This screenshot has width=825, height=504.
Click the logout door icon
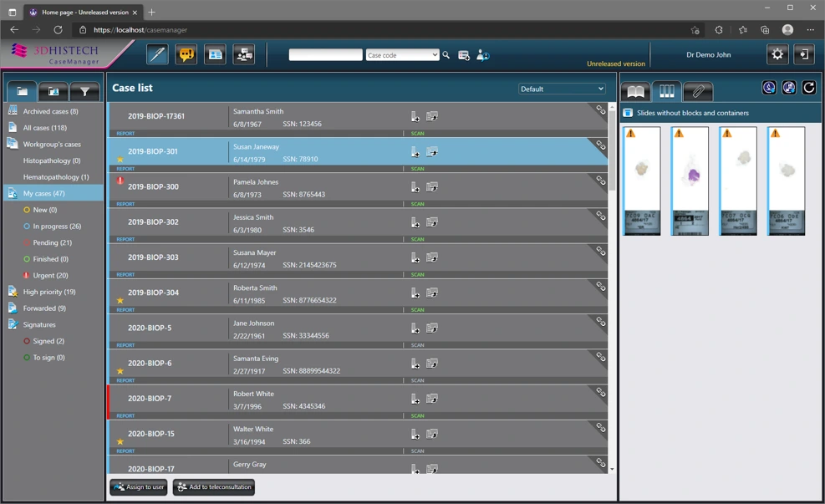(804, 54)
